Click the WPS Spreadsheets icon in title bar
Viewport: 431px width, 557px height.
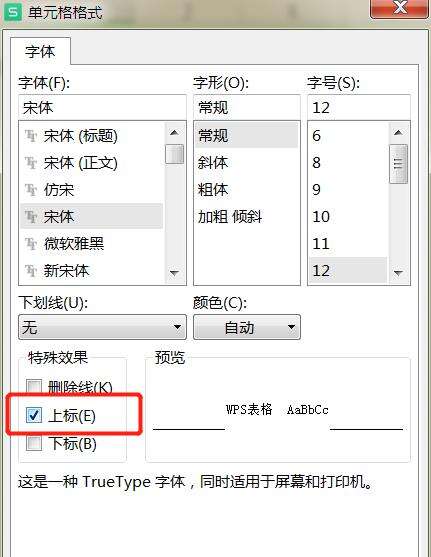14,12
